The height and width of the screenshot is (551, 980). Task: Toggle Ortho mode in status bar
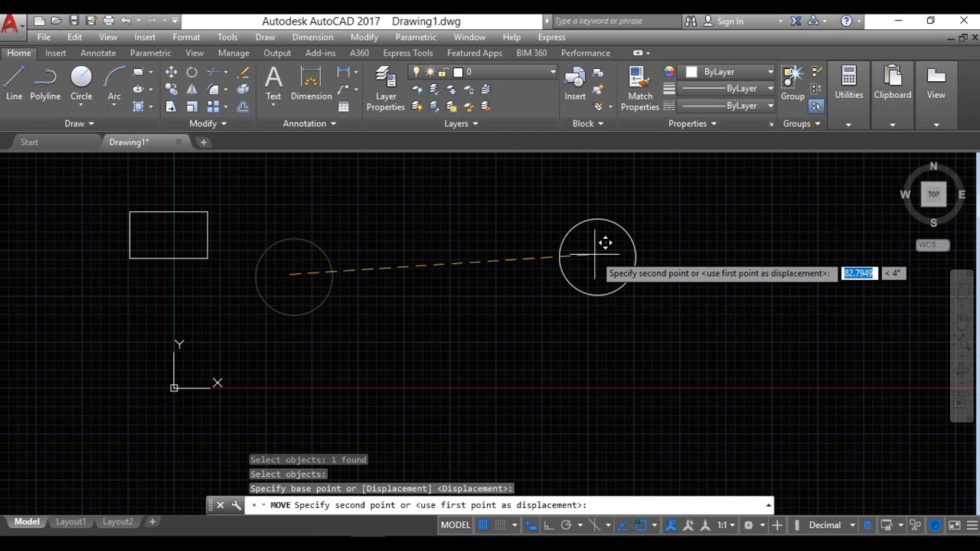[x=548, y=525]
